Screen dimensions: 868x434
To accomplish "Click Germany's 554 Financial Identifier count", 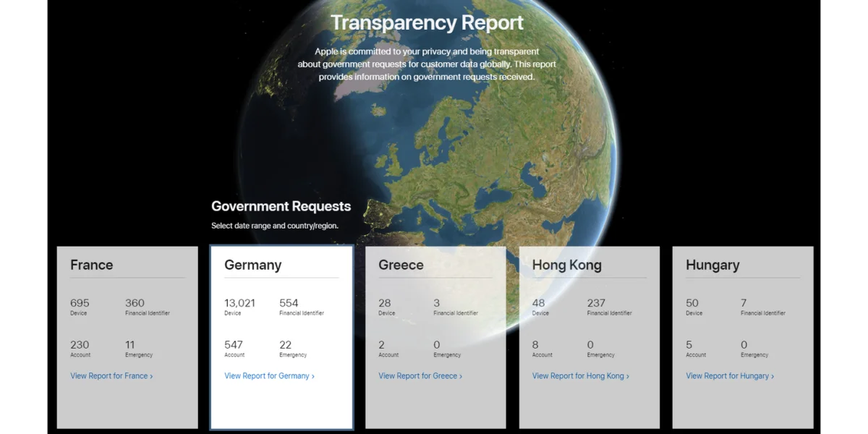I will click(x=289, y=303).
